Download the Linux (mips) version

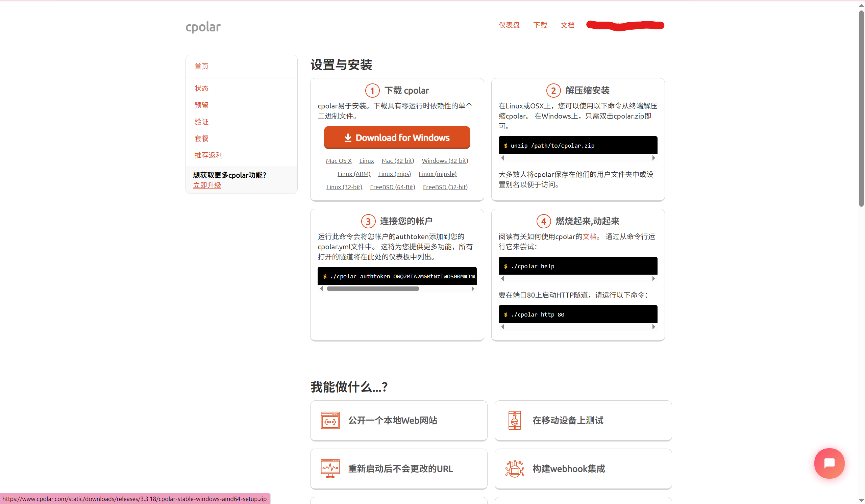[x=394, y=174]
